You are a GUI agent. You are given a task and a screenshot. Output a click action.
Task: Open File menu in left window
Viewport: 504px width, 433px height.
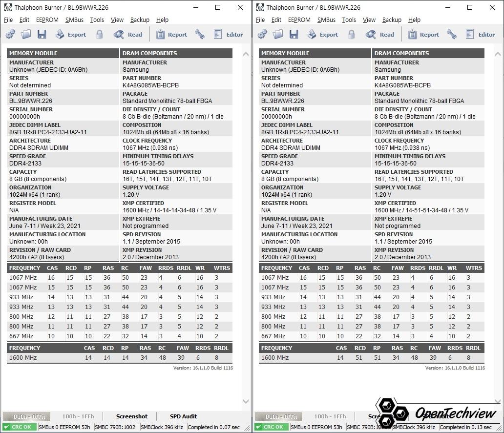[x=8, y=20]
